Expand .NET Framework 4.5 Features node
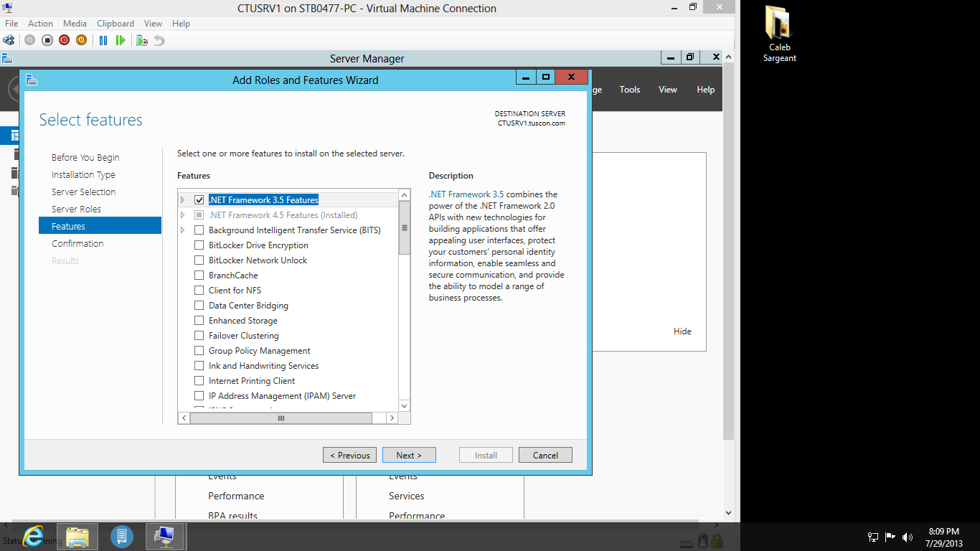 pyautogui.click(x=183, y=215)
